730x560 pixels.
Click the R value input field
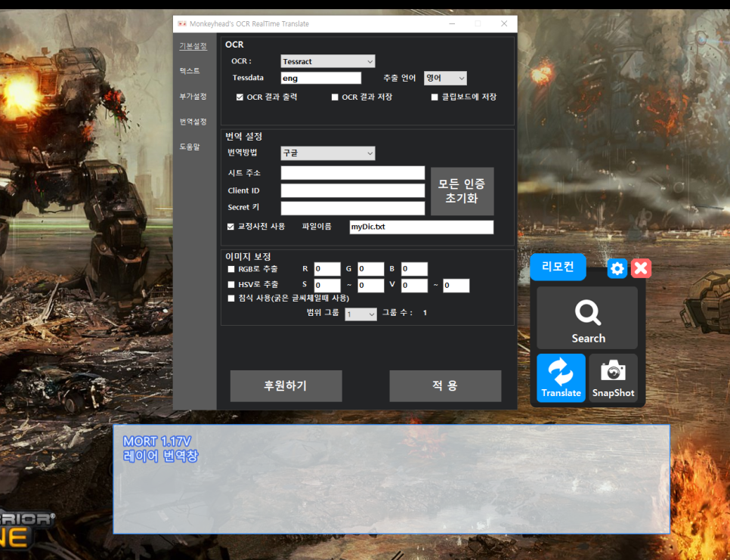coord(326,269)
